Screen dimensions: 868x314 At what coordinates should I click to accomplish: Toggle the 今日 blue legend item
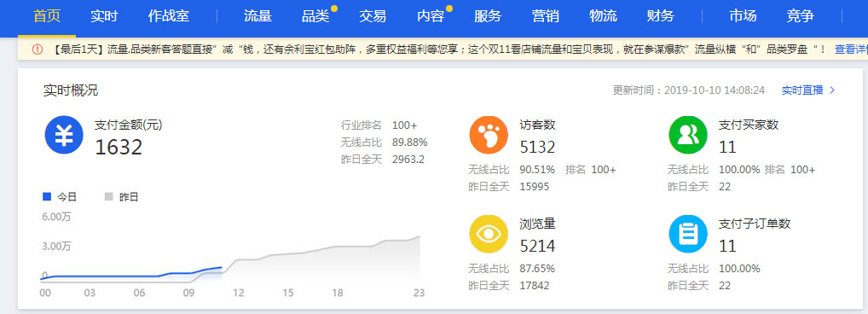click(x=60, y=196)
